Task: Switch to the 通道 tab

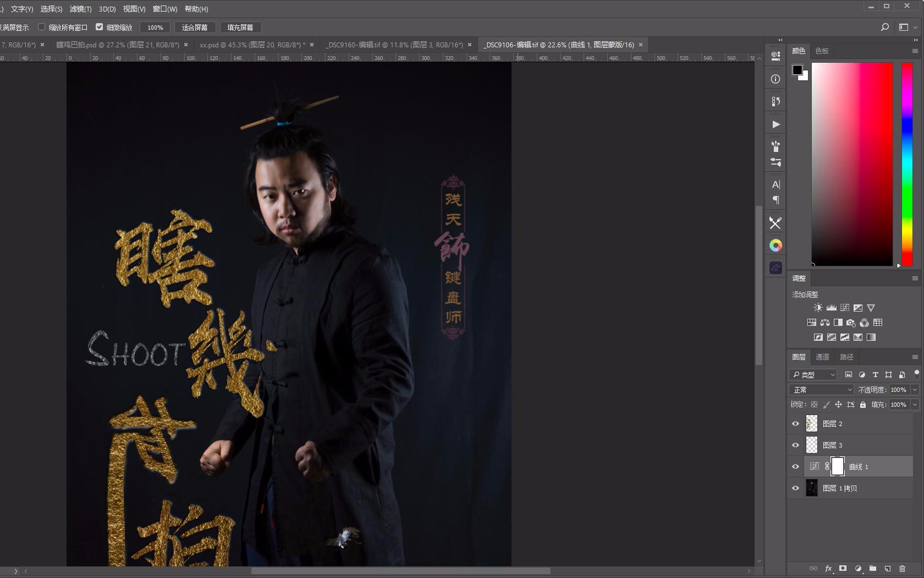Action: (x=822, y=357)
